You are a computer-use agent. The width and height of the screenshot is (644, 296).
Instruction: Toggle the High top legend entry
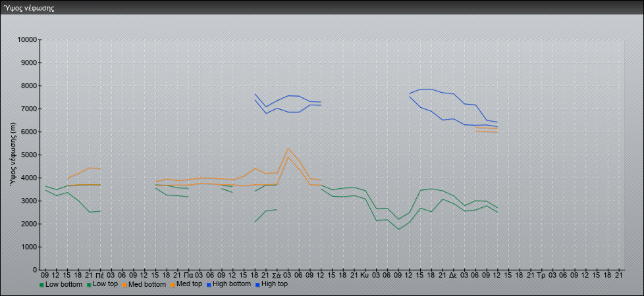pyautogui.click(x=270, y=284)
